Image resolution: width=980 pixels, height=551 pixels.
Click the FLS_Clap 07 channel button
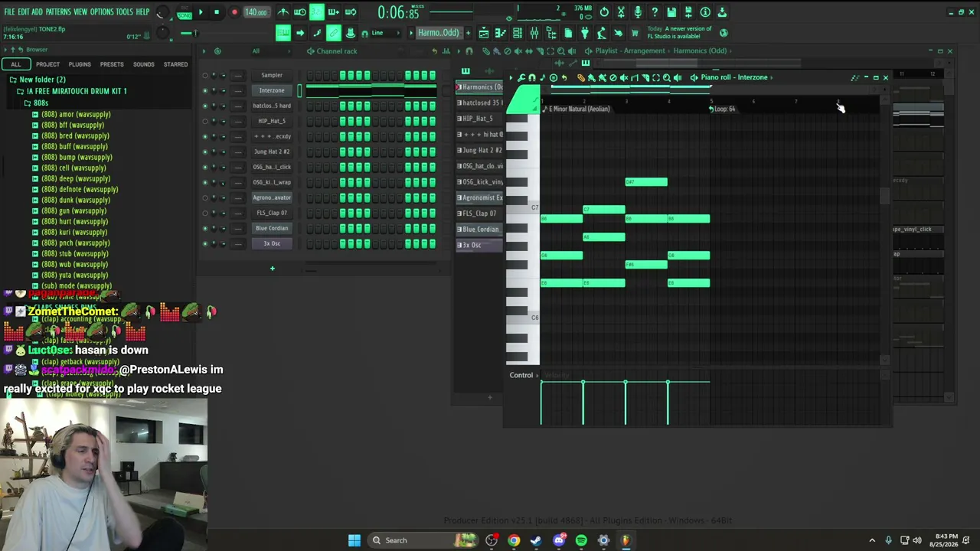pyautogui.click(x=272, y=213)
